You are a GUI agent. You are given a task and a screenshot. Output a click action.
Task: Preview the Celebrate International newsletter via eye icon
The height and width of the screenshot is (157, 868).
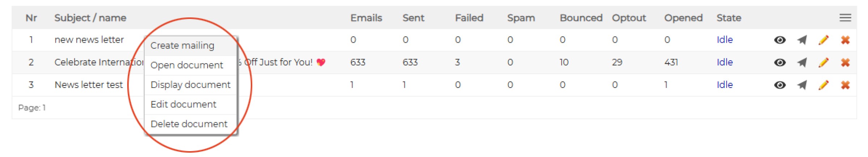coord(780,63)
